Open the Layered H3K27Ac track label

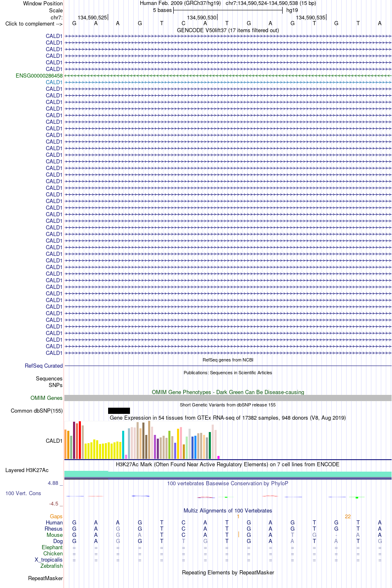pos(27,470)
